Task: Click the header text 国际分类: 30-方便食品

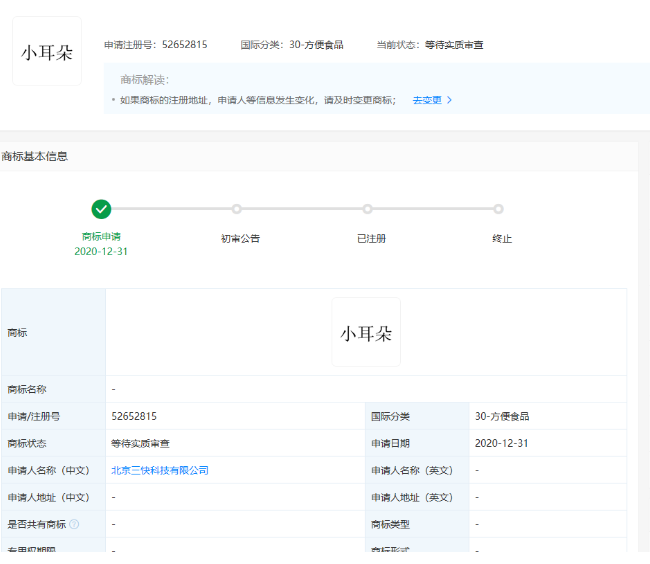Action: click(292, 45)
